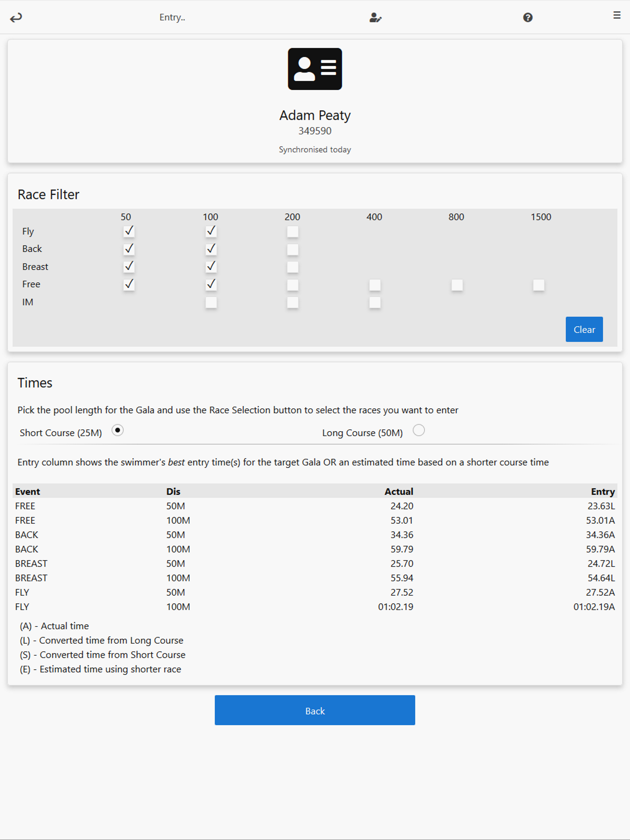630x840 pixels.
Task: Click the swimmer ID card icon
Action: (x=315, y=69)
